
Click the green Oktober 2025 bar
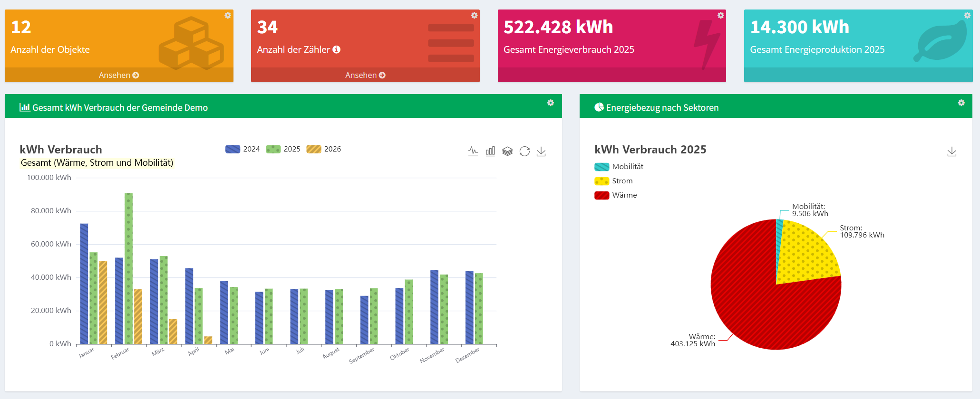click(409, 312)
